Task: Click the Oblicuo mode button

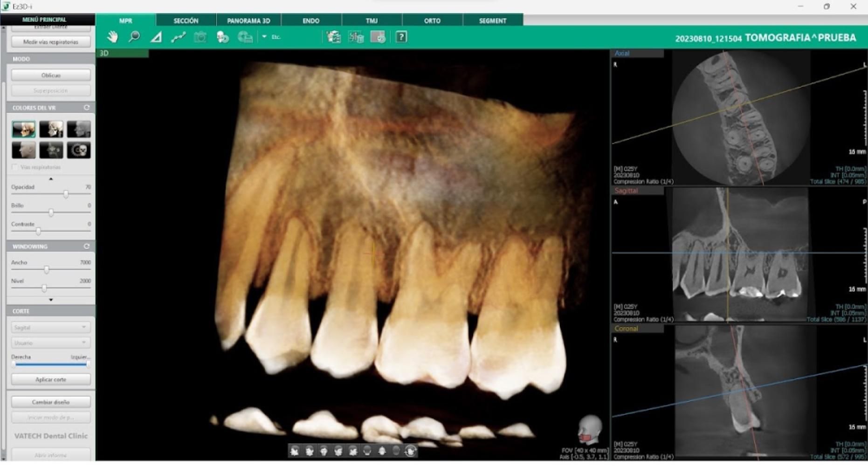Action: tap(50, 75)
